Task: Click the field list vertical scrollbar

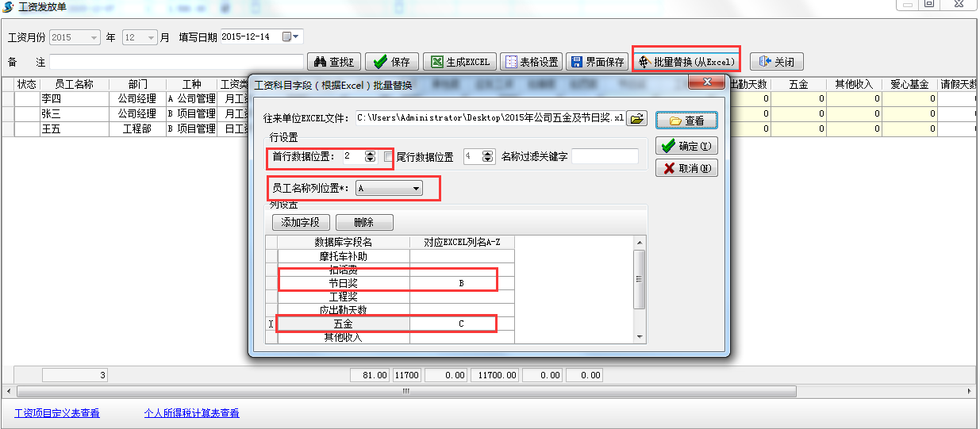Action: tap(640, 279)
